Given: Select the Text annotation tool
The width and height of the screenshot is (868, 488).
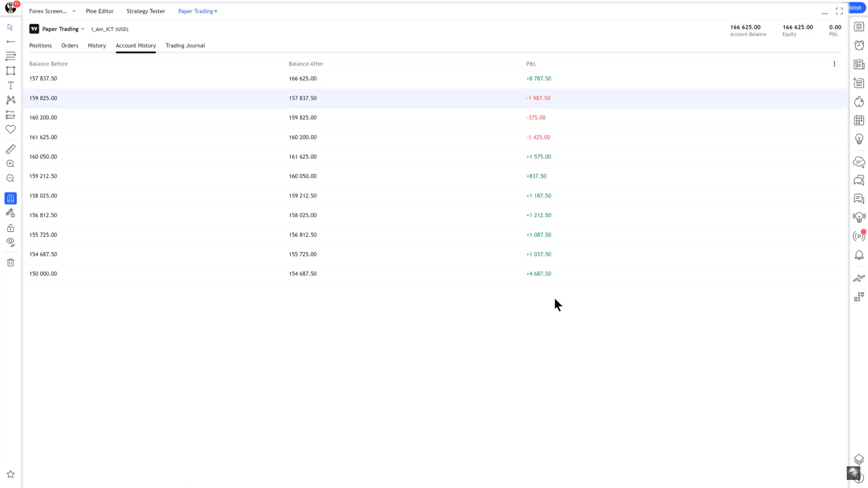Looking at the screenshot, I should coord(10,86).
